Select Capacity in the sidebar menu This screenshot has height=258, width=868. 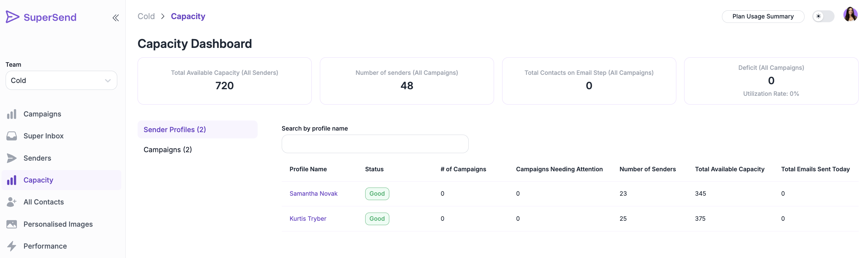pyautogui.click(x=38, y=180)
